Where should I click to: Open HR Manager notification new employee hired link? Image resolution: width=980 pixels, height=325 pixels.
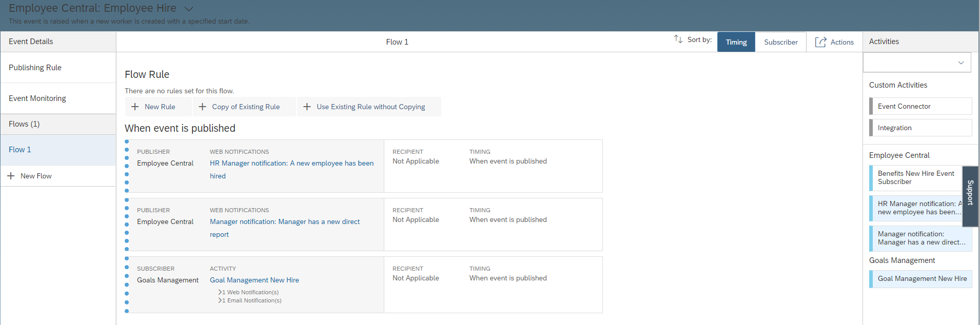coord(291,169)
